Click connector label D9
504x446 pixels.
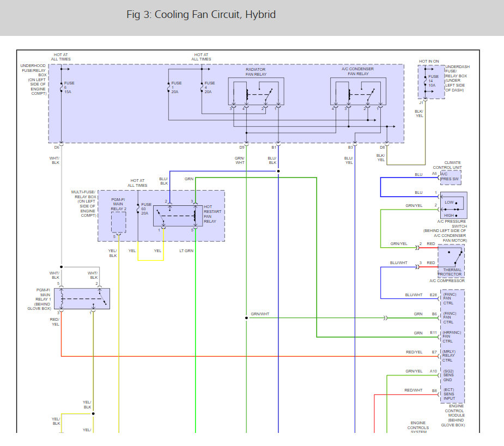[242, 148]
